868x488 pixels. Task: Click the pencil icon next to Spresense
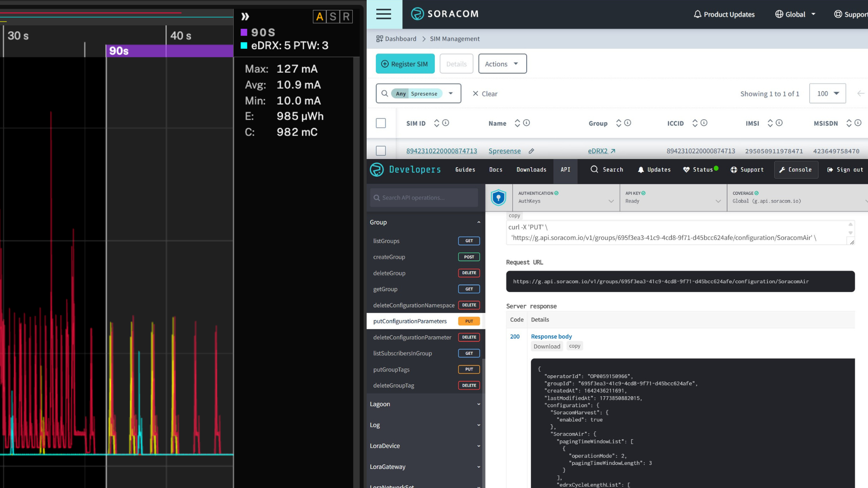tap(532, 151)
